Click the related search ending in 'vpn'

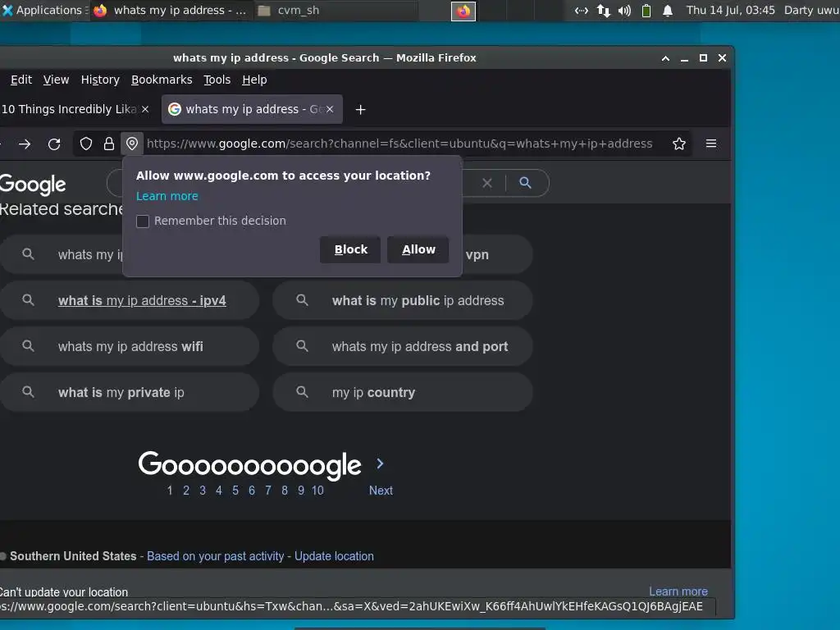(x=497, y=254)
